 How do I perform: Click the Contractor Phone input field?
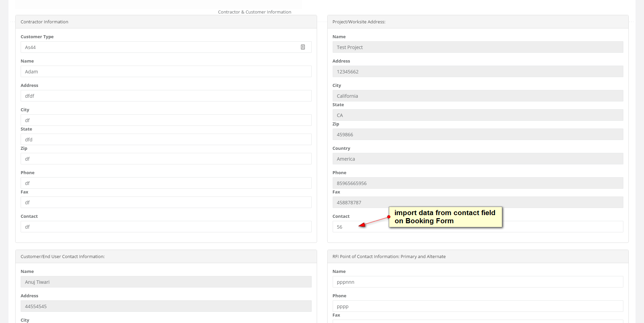(x=166, y=183)
